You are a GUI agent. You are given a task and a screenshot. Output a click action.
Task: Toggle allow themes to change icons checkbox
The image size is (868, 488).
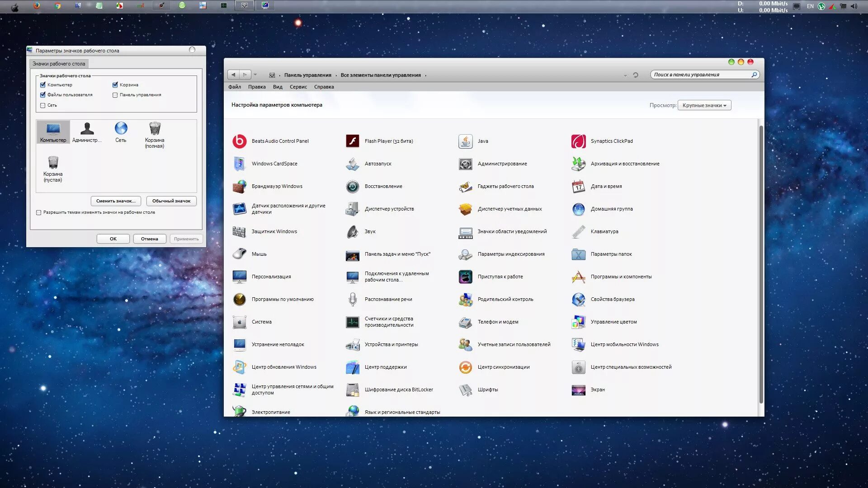39,212
